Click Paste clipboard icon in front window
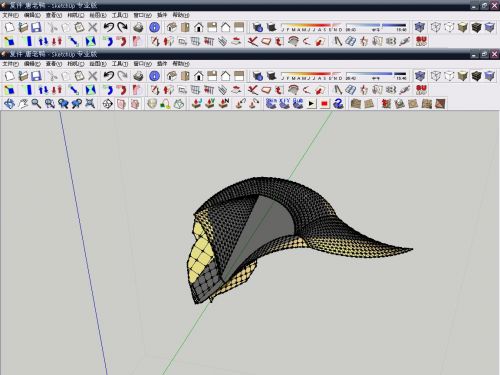Image resolution: width=500 pixels, height=375 pixels. tap(79, 76)
